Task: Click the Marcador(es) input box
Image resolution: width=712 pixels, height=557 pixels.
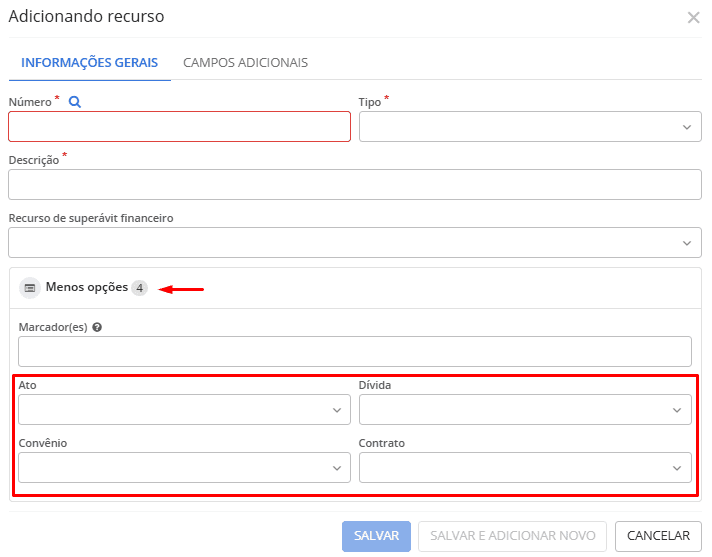Action: click(x=355, y=351)
